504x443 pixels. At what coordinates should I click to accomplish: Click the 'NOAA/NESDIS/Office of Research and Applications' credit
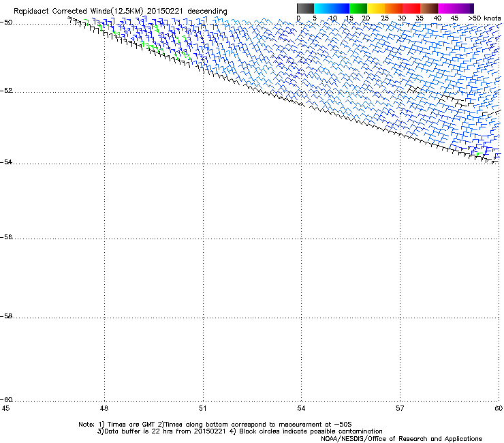(x=401, y=439)
